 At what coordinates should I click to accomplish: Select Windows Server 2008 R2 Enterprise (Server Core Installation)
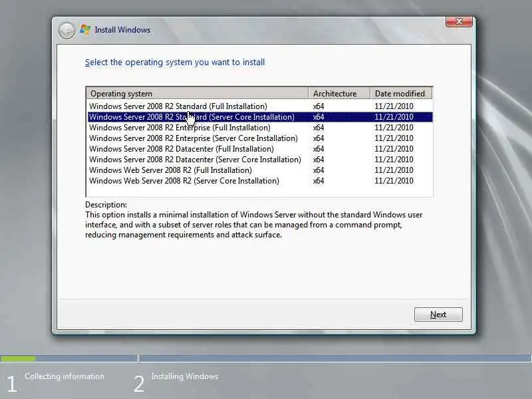tap(260, 138)
